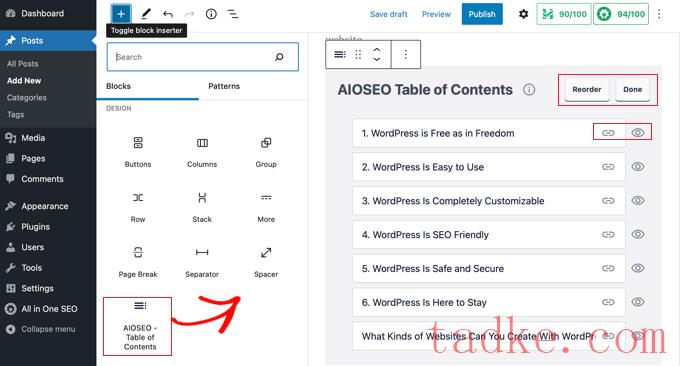
Task: Select the Tools pencil icon
Action: [x=146, y=14]
